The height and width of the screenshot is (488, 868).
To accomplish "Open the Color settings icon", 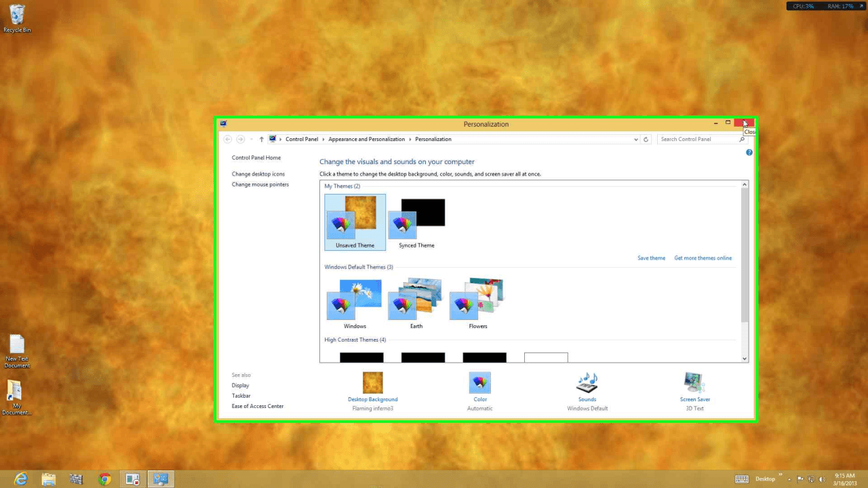I will click(x=479, y=383).
